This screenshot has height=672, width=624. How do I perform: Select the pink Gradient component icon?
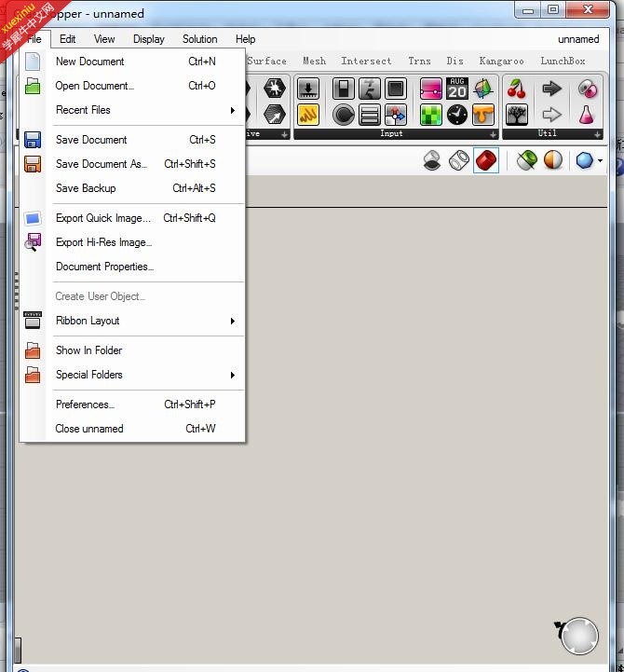pos(431,89)
